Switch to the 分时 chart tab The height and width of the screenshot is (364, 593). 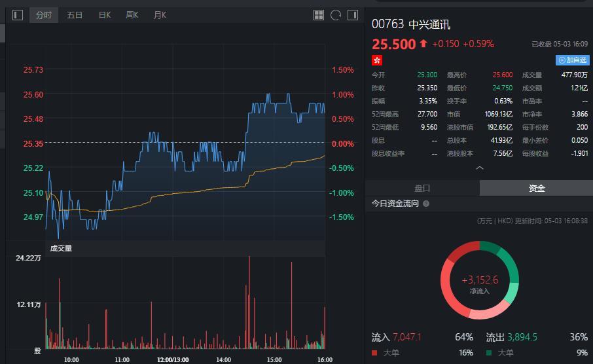[x=44, y=15]
